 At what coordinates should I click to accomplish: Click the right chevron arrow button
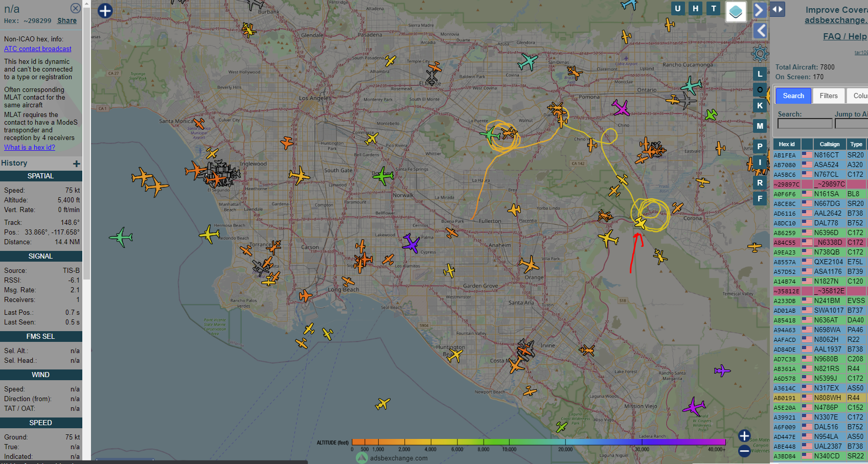(760, 10)
